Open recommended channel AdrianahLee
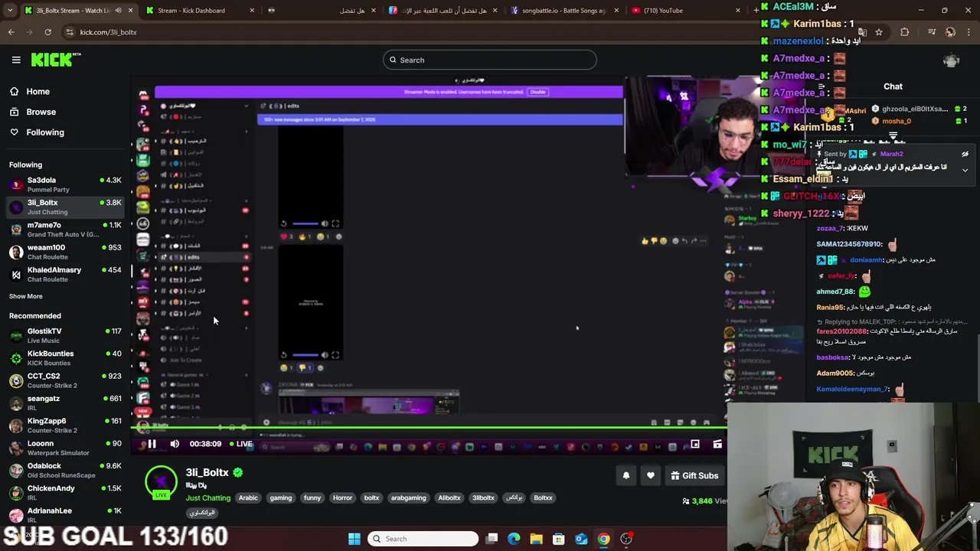This screenshot has height=551, width=980. tap(65, 514)
